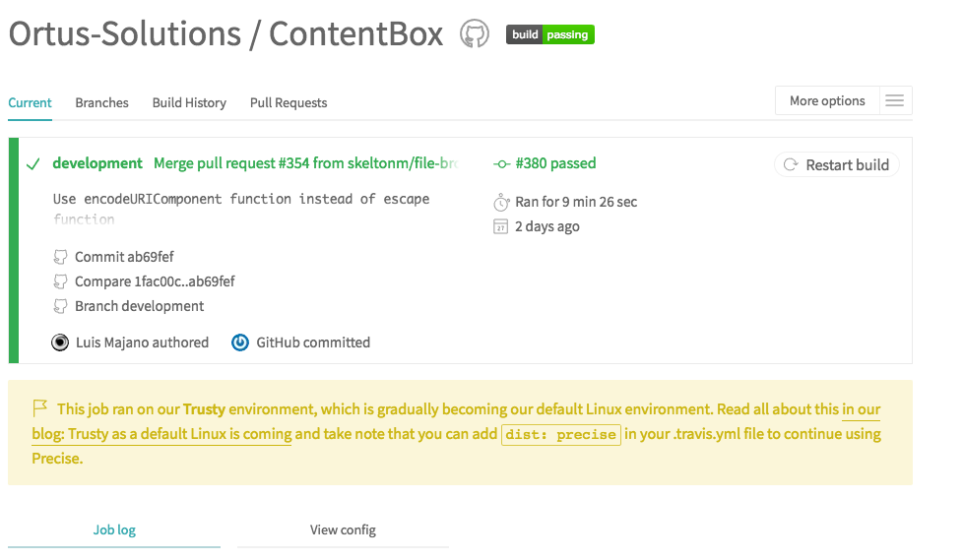This screenshot has width=963, height=560.
Task: Open the Trusty blog post link
Action: tap(161, 434)
